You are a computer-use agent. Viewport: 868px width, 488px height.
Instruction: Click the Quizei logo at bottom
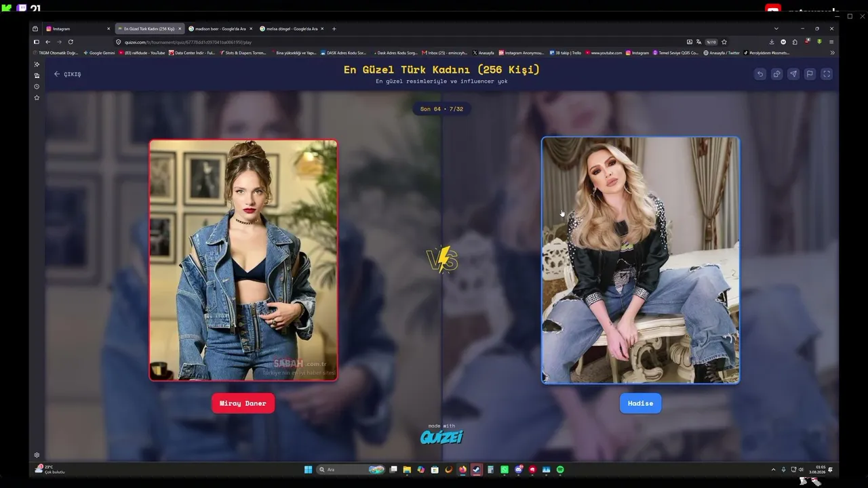point(441,437)
